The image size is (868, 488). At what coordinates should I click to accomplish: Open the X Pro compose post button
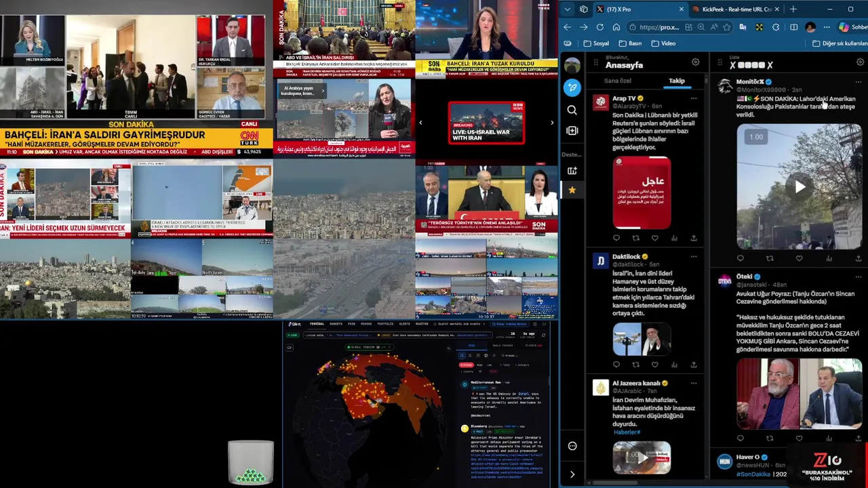tap(572, 87)
